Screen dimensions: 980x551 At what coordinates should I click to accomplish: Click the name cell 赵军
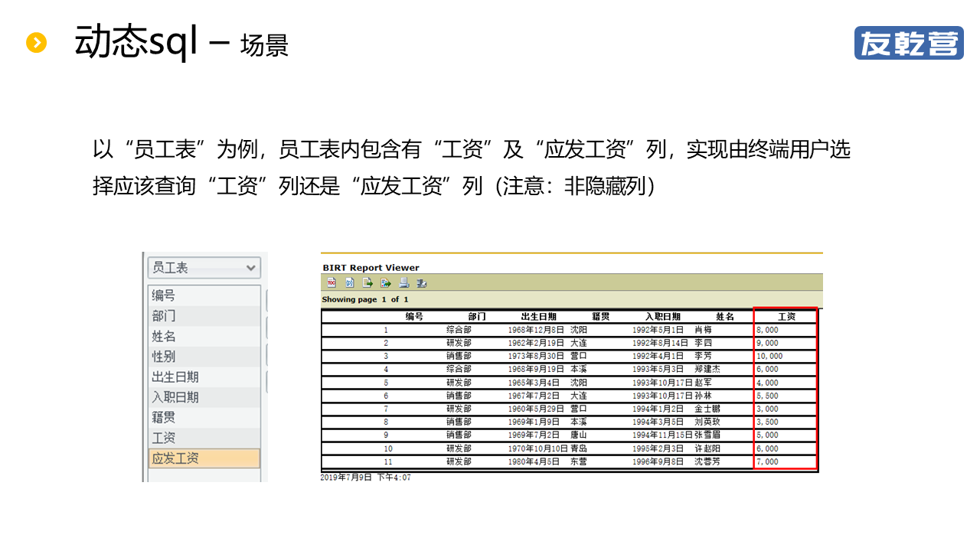click(x=703, y=383)
